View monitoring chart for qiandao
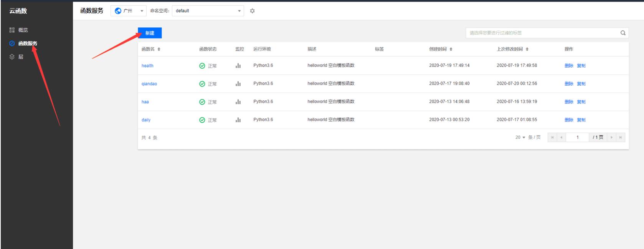 (238, 84)
